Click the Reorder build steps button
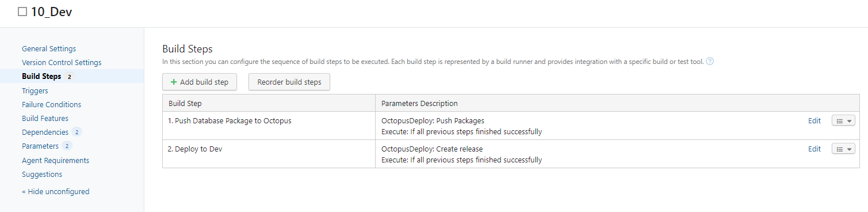The image size is (868, 212). pyautogui.click(x=289, y=82)
